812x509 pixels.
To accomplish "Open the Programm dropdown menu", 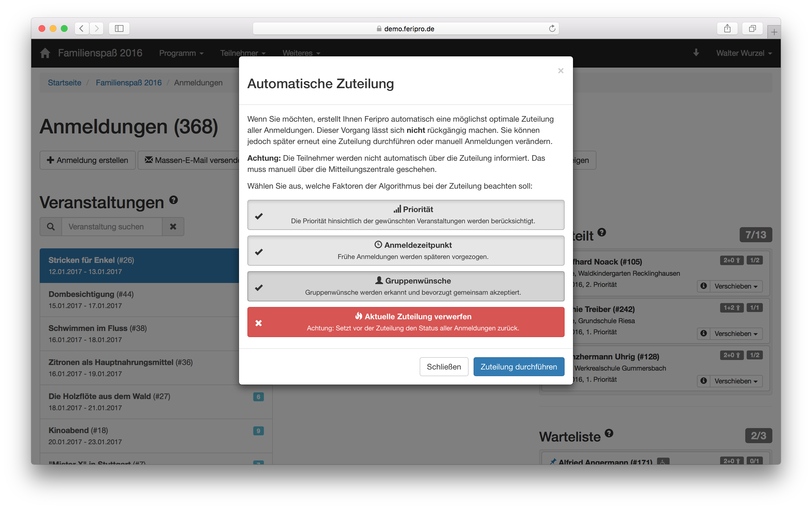I will coord(181,53).
